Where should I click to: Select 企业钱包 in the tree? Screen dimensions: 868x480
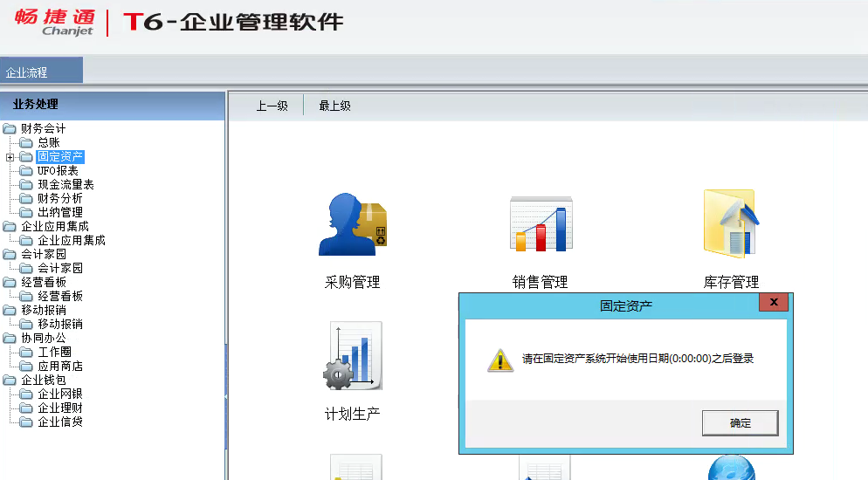tap(43, 380)
